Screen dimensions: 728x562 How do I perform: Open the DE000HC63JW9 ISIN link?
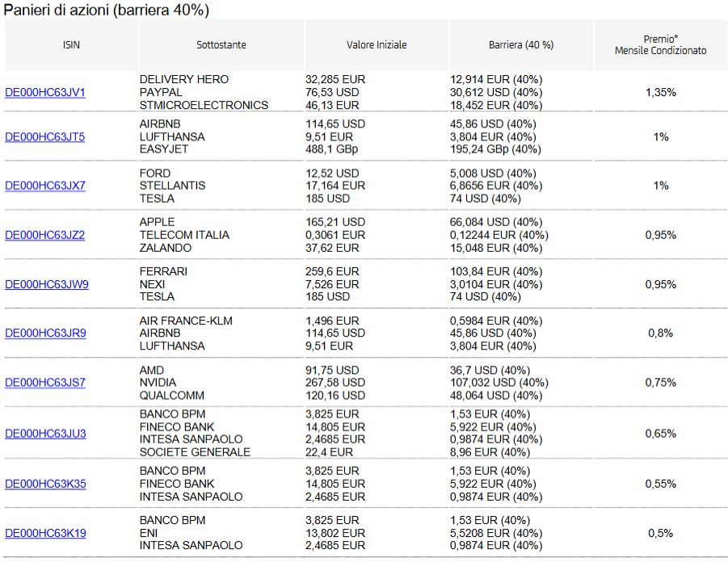47,284
